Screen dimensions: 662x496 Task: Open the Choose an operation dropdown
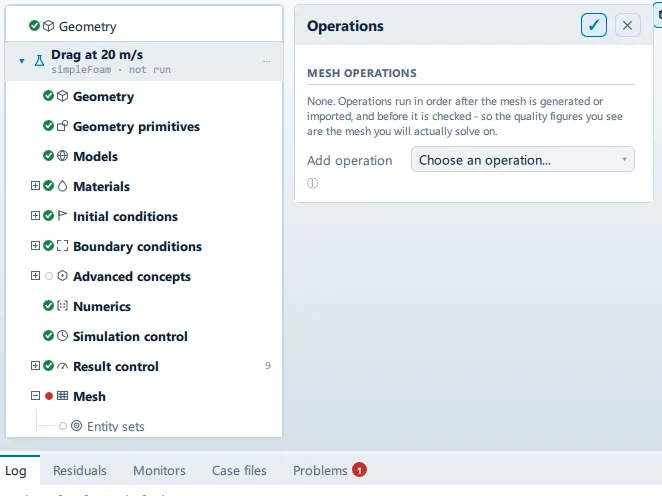click(x=523, y=159)
